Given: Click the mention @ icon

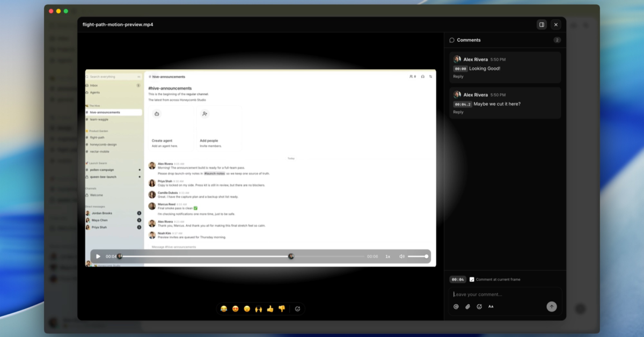Looking at the screenshot, I should point(456,306).
